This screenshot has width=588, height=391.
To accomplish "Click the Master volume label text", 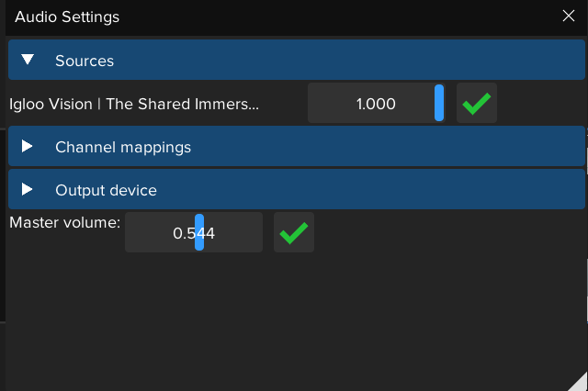I will [64, 222].
